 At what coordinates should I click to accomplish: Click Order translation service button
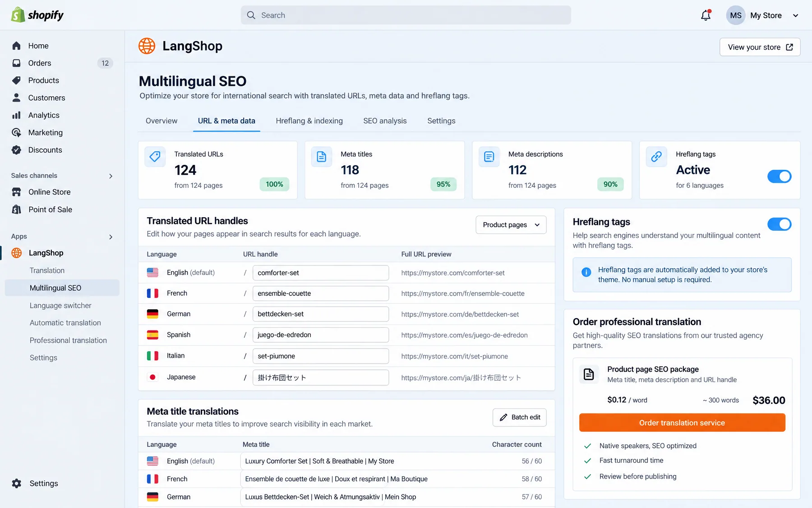point(682,423)
